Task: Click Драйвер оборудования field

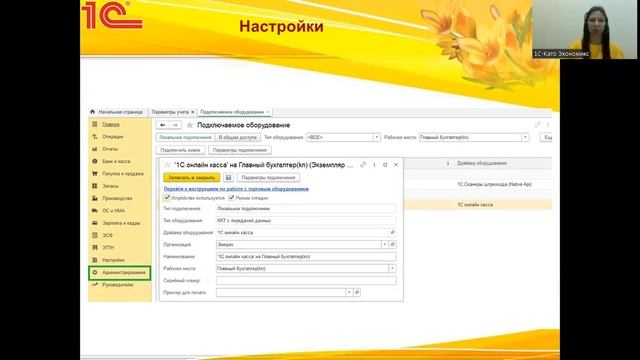Action: [302, 232]
